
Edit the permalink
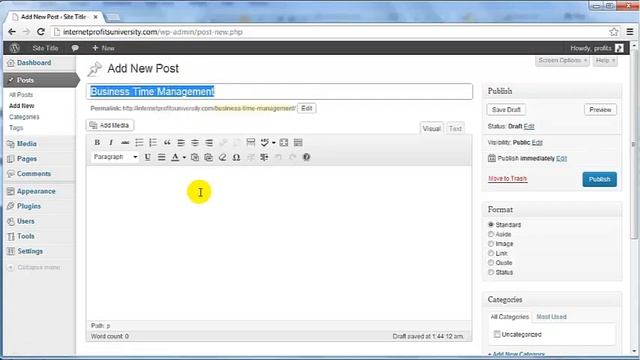(x=307, y=108)
